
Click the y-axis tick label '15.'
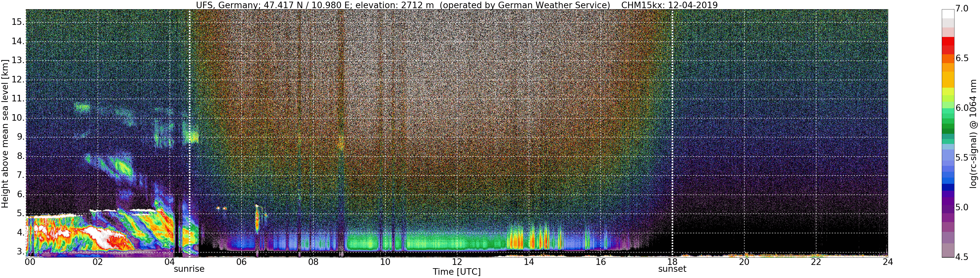pos(18,22)
